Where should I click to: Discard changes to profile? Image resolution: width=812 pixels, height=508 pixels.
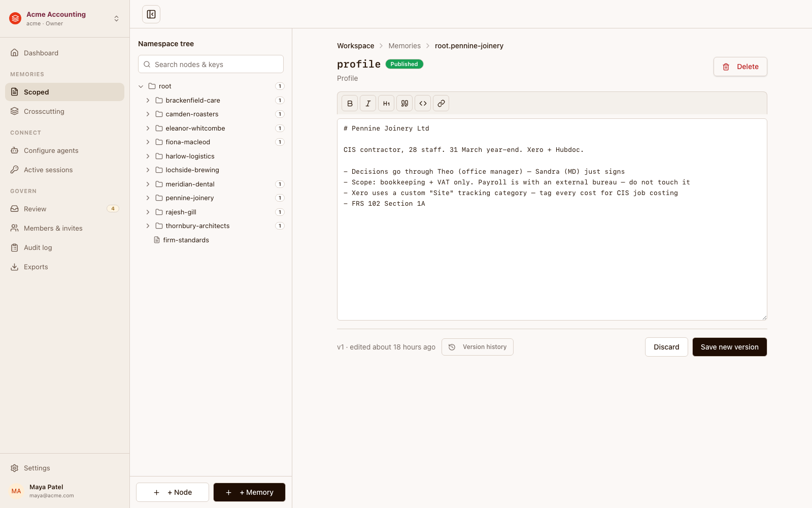[666, 347]
